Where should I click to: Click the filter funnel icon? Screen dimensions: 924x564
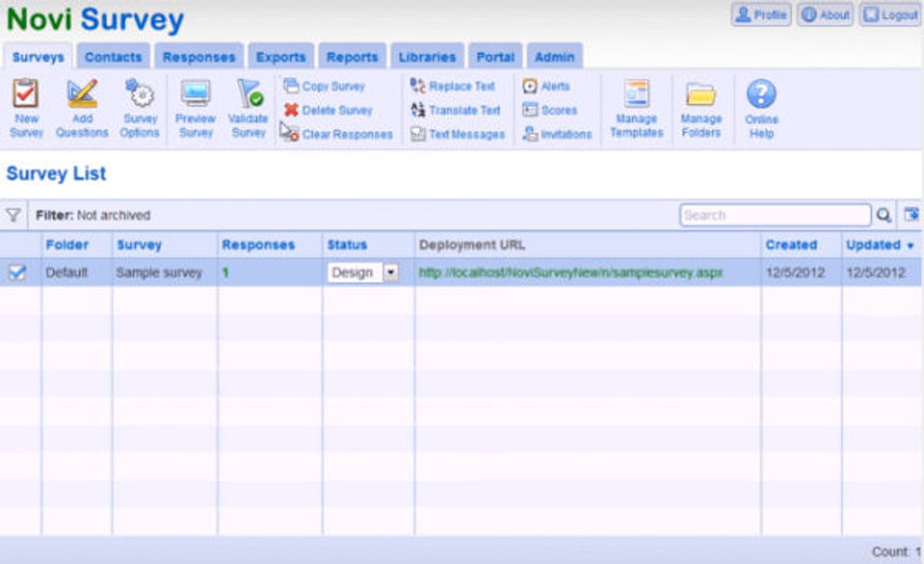coord(13,216)
